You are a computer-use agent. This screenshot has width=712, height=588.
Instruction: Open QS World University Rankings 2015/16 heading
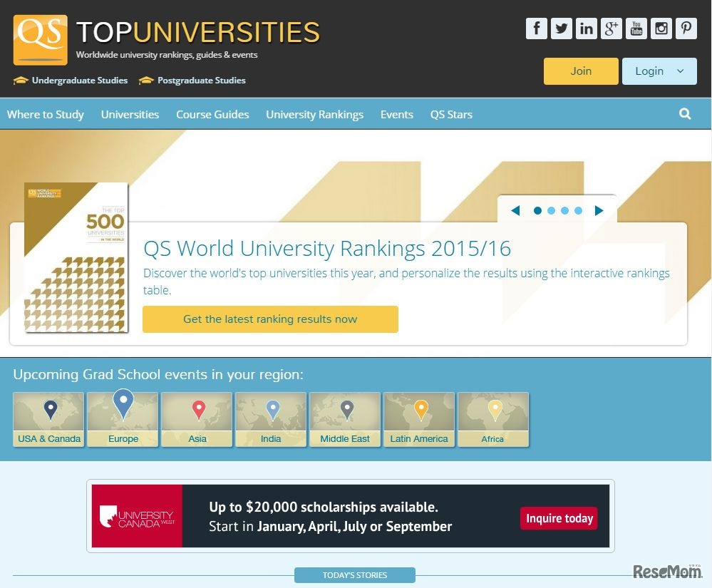pyautogui.click(x=327, y=248)
